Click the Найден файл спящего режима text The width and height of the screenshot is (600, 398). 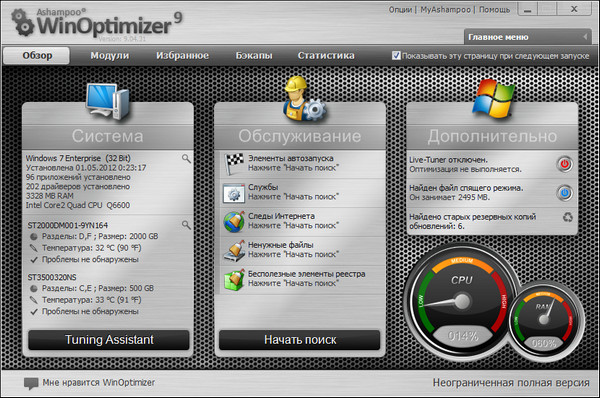pos(466,188)
